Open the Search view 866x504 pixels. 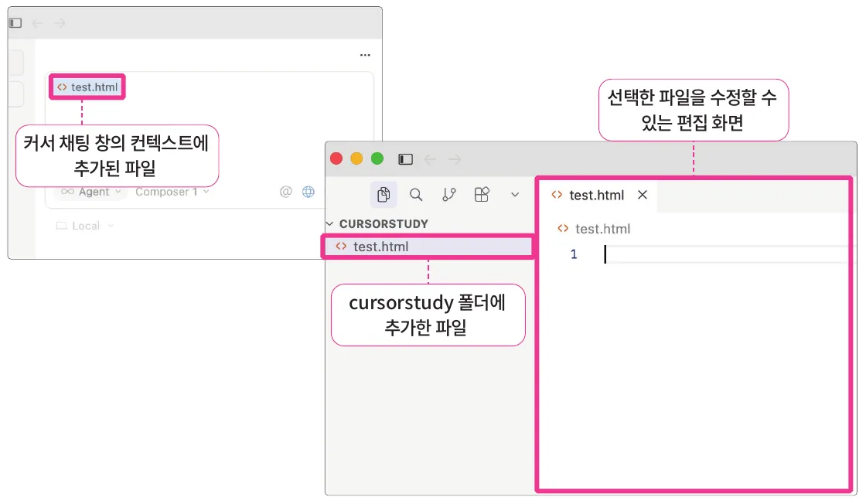[x=416, y=194]
